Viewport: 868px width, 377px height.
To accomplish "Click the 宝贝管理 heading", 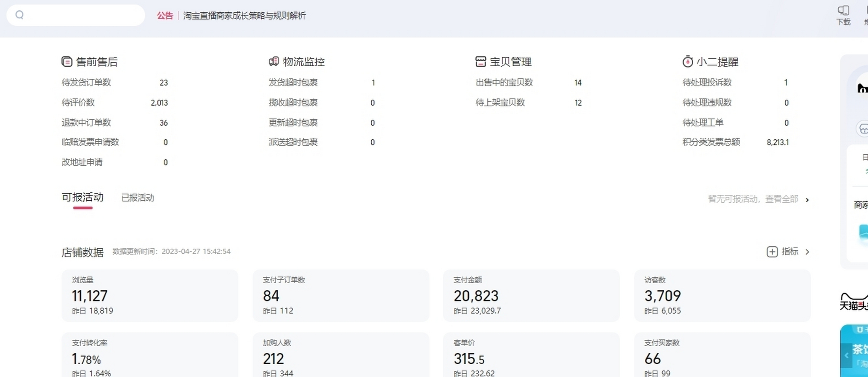I will coord(510,62).
